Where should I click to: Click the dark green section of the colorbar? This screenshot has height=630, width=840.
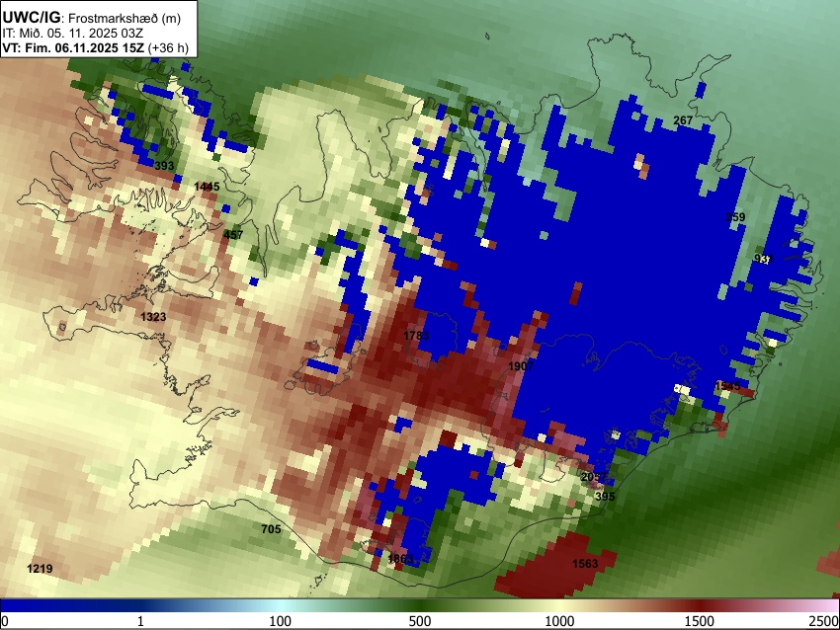[420, 605]
